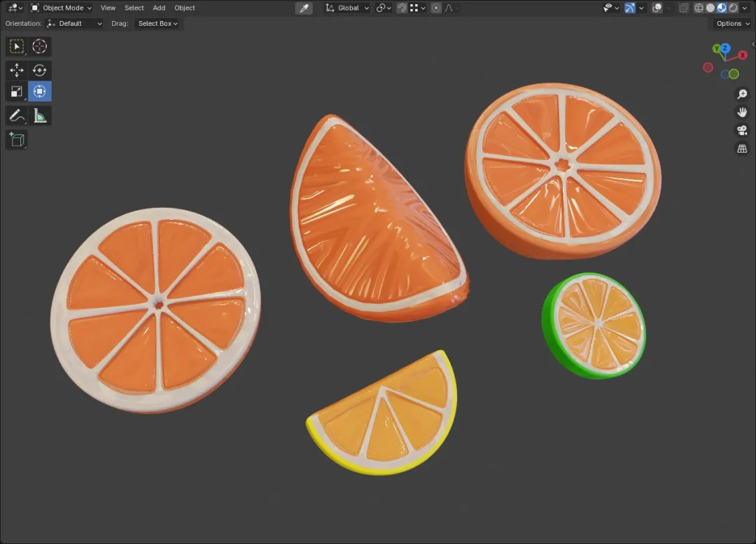The height and width of the screenshot is (544, 756).
Task: Choose the Move tool
Action: 17,71
